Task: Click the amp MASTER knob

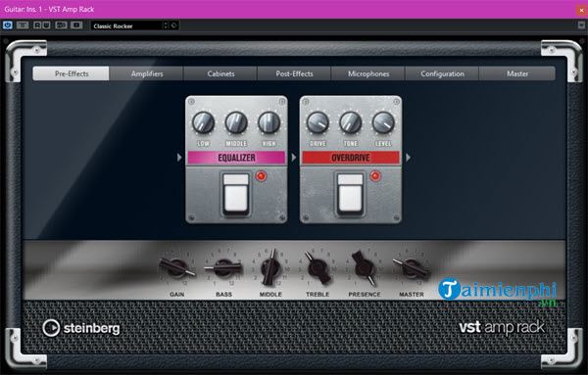Action: [411, 267]
